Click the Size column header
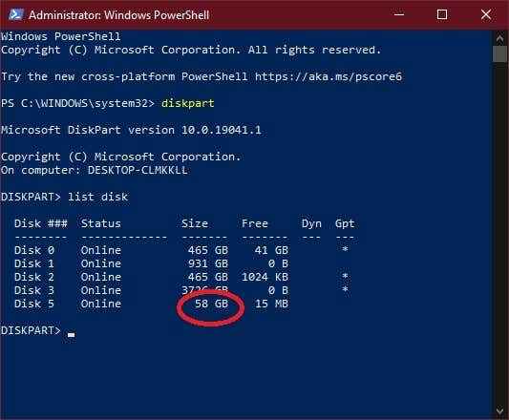Image resolution: width=509 pixels, height=420 pixels. pyautogui.click(x=195, y=223)
